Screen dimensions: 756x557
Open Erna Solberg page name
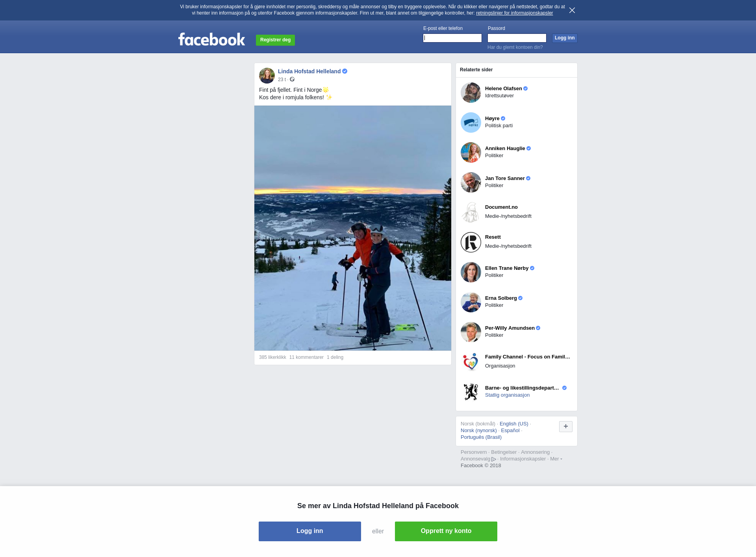pyautogui.click(x=501, y=298)
